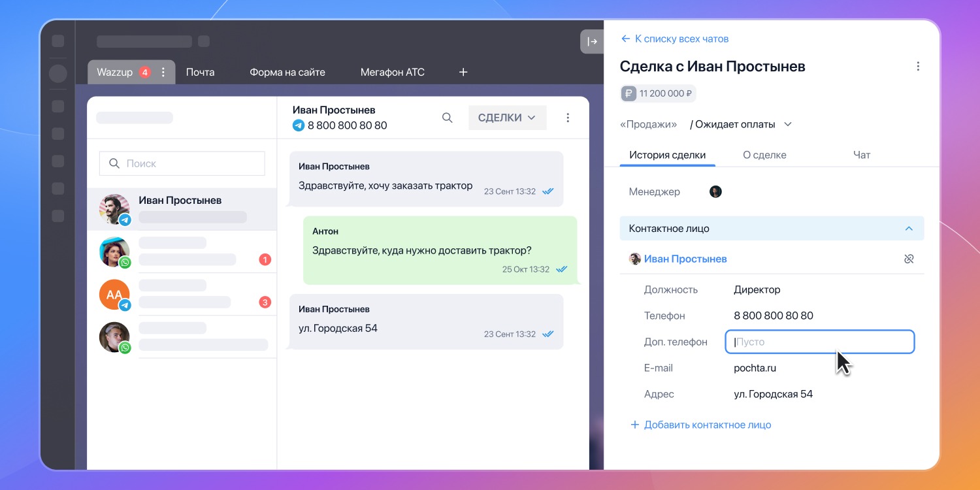This screenshot has width=980, height=490.
Task: Click the Доп. телефон input field
Action: click(x=819, y=342)
